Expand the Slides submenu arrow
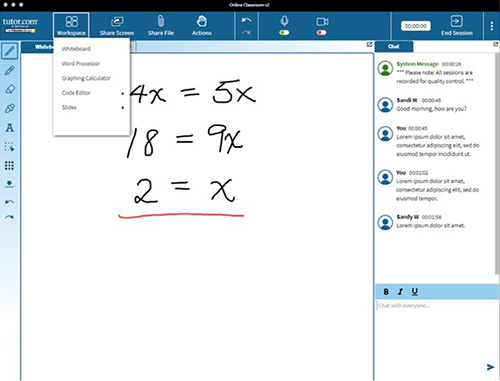 [123, 107]
